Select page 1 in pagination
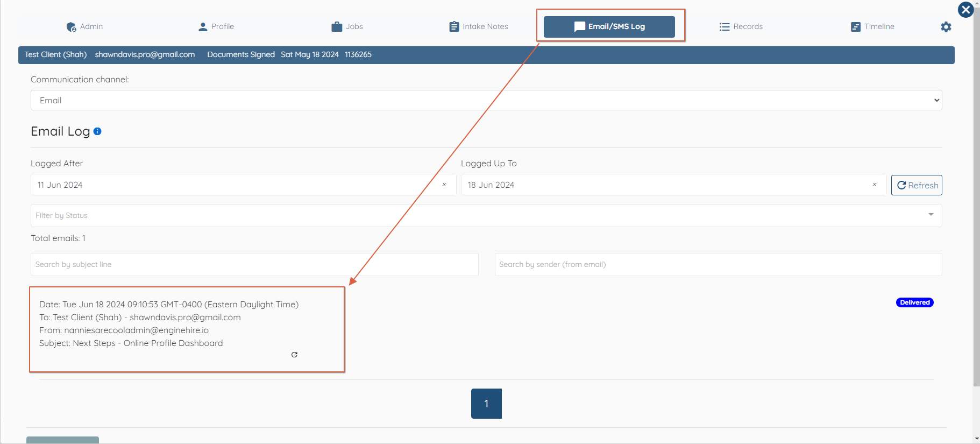The width and height of the screenshot is (980, 444). click(486, 404)
